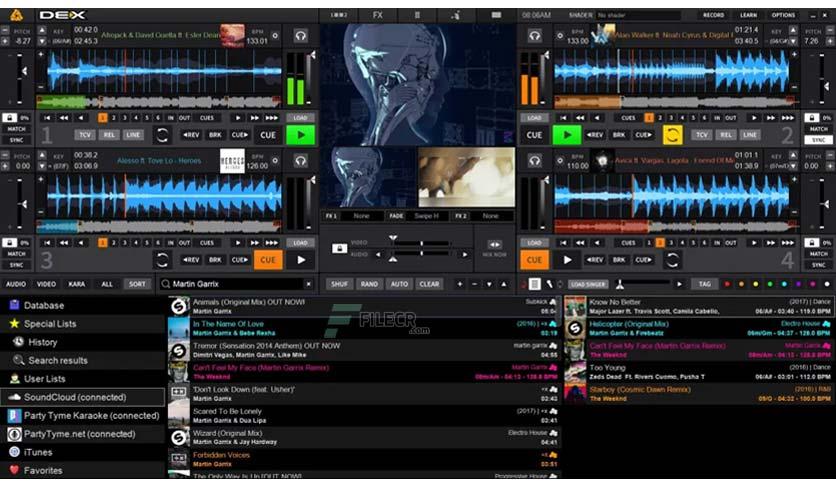
Task: Click the LOAD SINGER button
Action: point(588,284)
